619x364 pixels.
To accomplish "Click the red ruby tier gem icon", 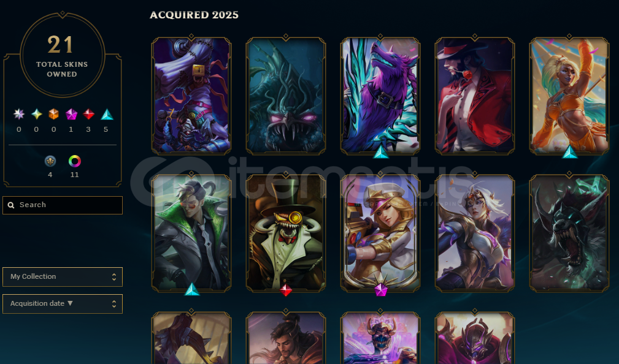I will (88, 115).
